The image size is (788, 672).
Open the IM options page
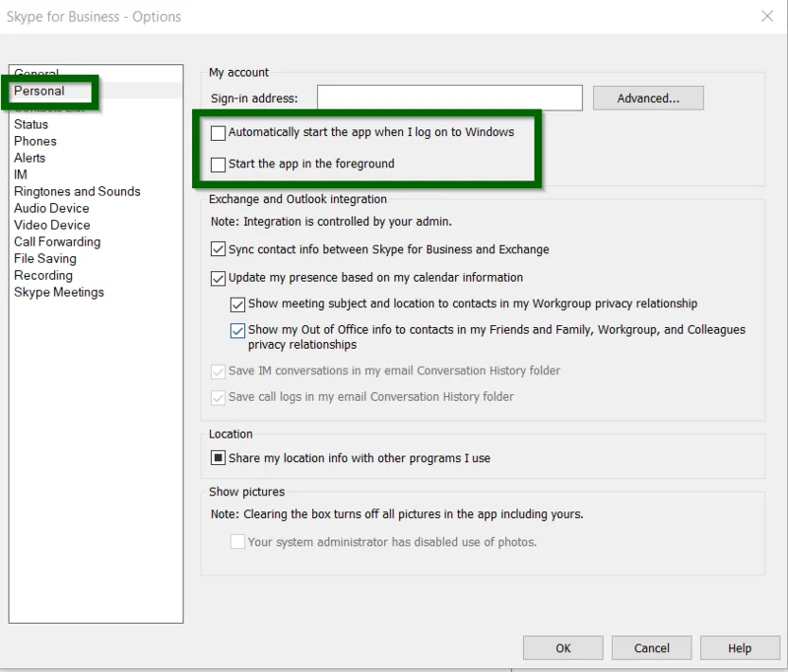coord(21,174)
